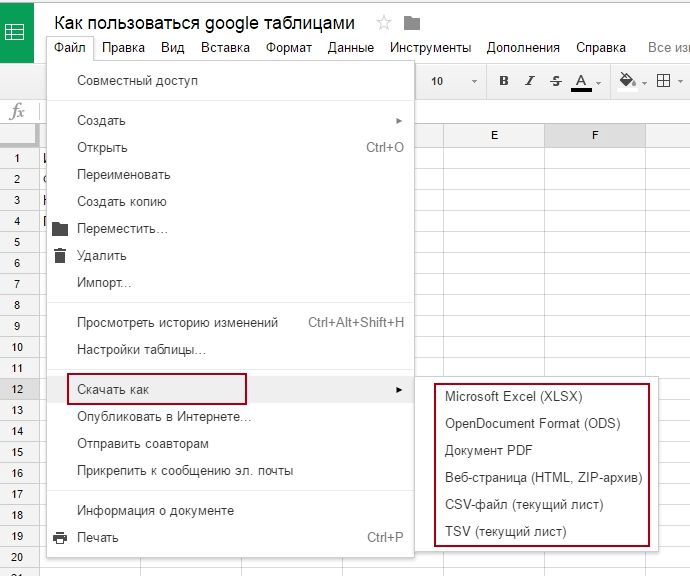Open Настройки таблицы…
Image resolution: width=690 pixels, height=576 pixels.
231,350
